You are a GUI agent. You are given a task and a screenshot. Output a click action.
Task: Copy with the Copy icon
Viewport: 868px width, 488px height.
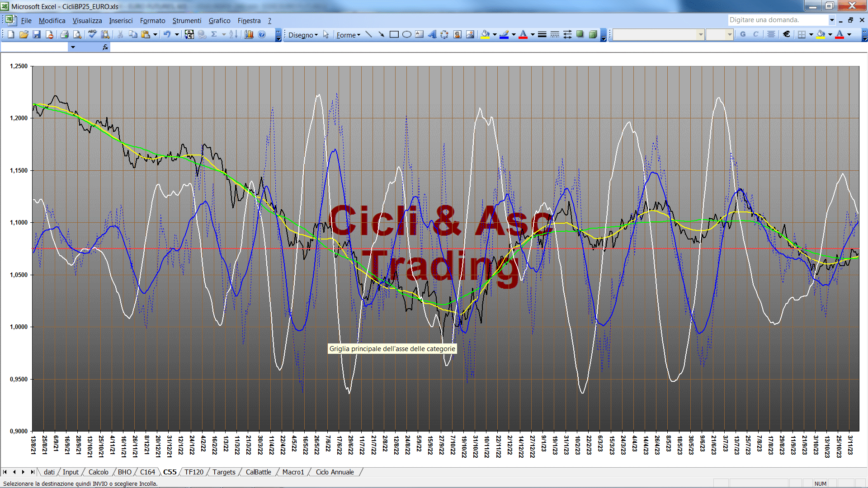pos(133,34)
